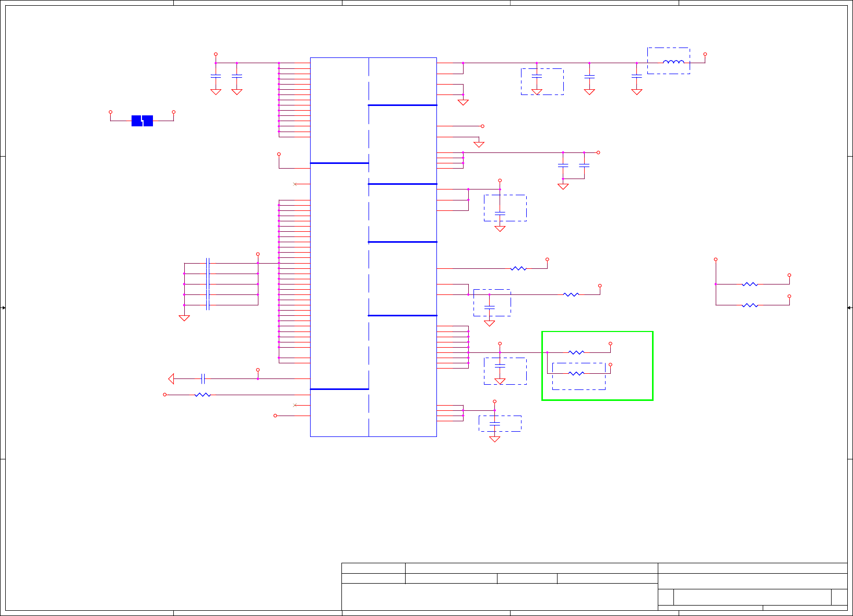Viewport: 853px width, 616px height.
Task: Click the title block at the sheet's bottom-right
Action: [595, 587]
